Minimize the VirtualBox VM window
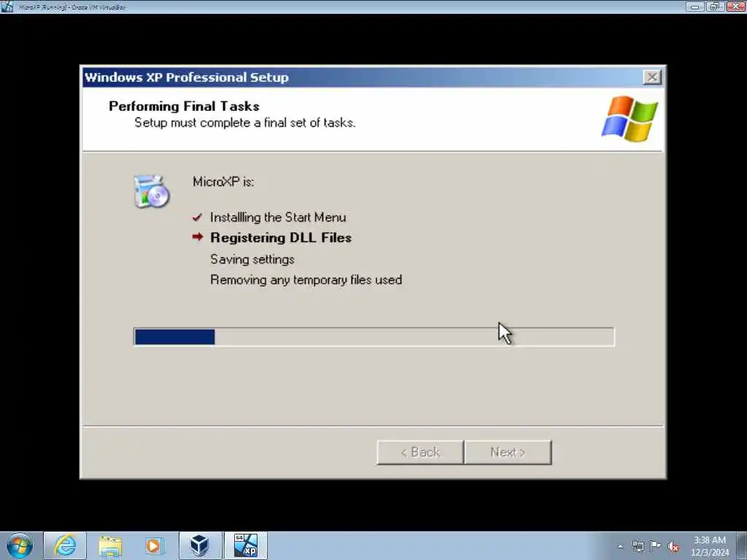The image size is (747, 560). click(x=695, y=7)
